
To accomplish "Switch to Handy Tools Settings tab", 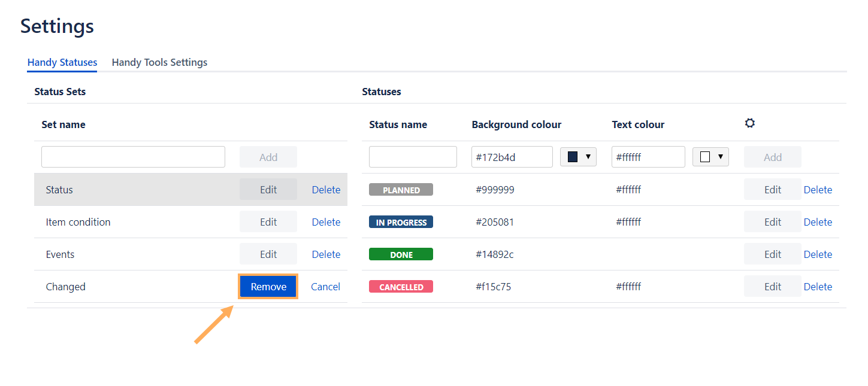I will (159, 62).
